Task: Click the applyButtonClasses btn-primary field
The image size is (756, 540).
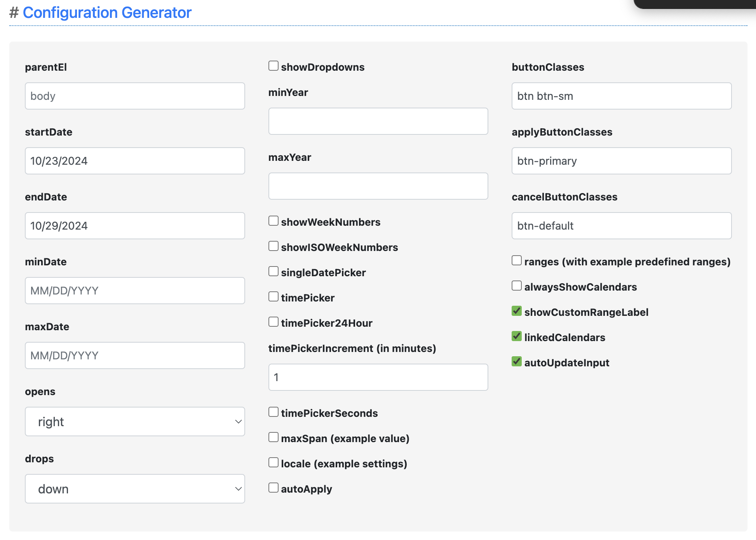Action: 621,161
